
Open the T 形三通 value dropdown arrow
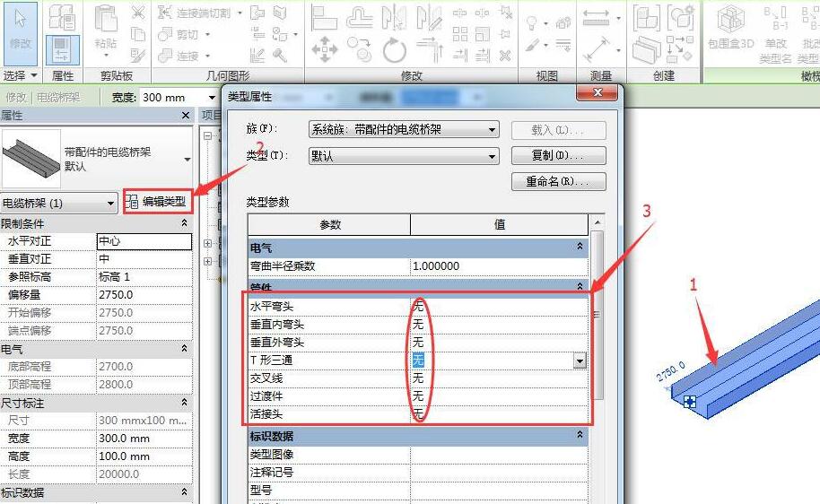[580, 361]
